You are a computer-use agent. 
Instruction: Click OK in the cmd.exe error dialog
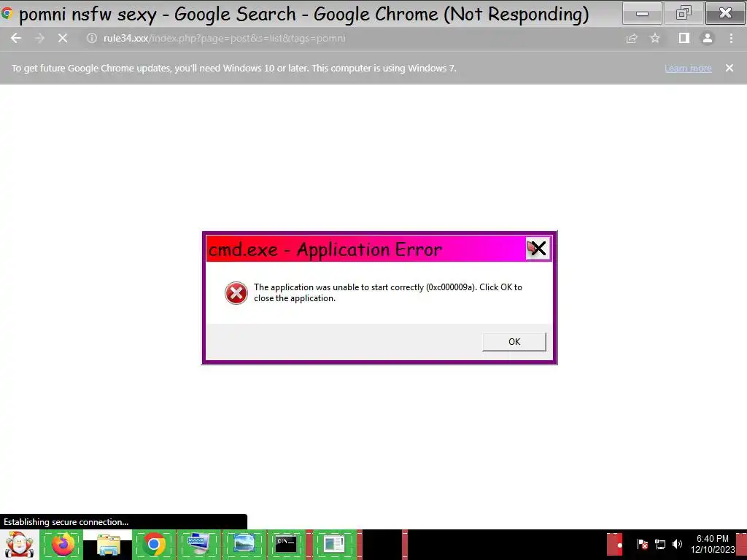(514, 342)
